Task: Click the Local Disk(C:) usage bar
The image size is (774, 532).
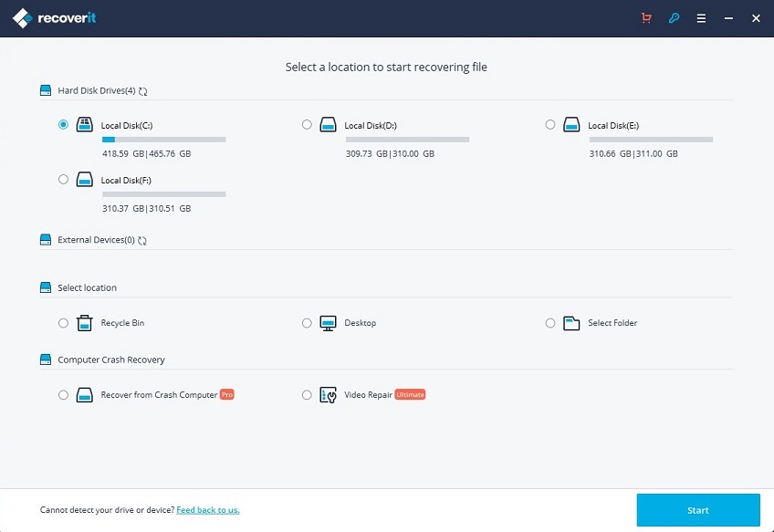Action: 164,140
